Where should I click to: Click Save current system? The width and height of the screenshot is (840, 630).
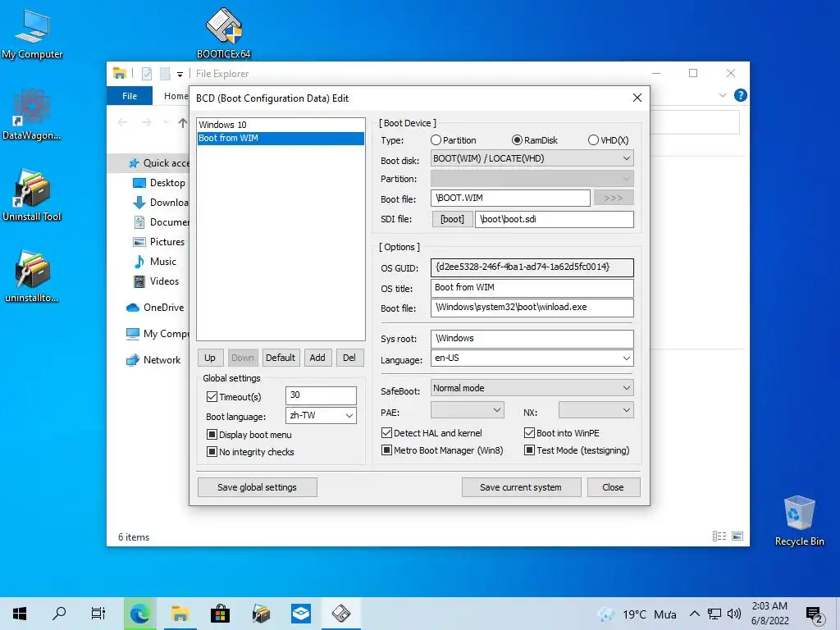click(521, 487)
